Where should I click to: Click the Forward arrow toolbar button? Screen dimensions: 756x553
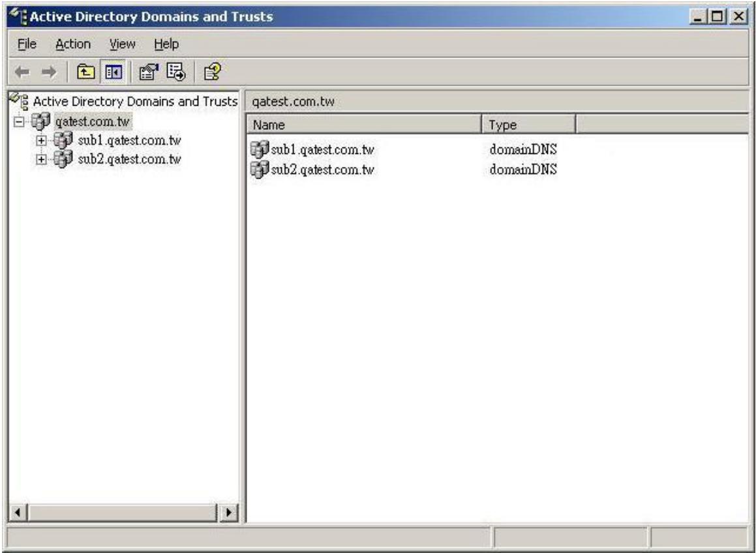click(x=49, y=72)
